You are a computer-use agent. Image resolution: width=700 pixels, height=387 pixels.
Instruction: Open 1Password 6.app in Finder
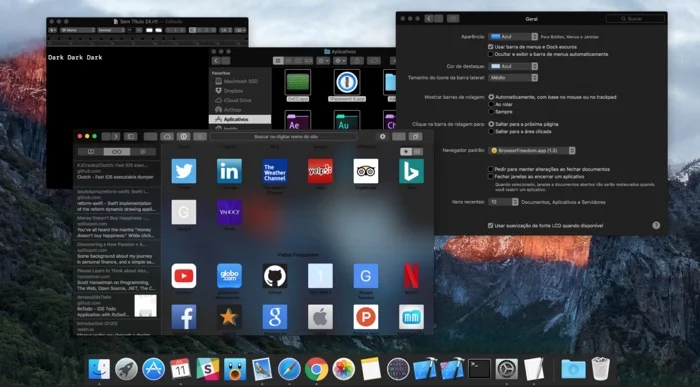(347, 86)
